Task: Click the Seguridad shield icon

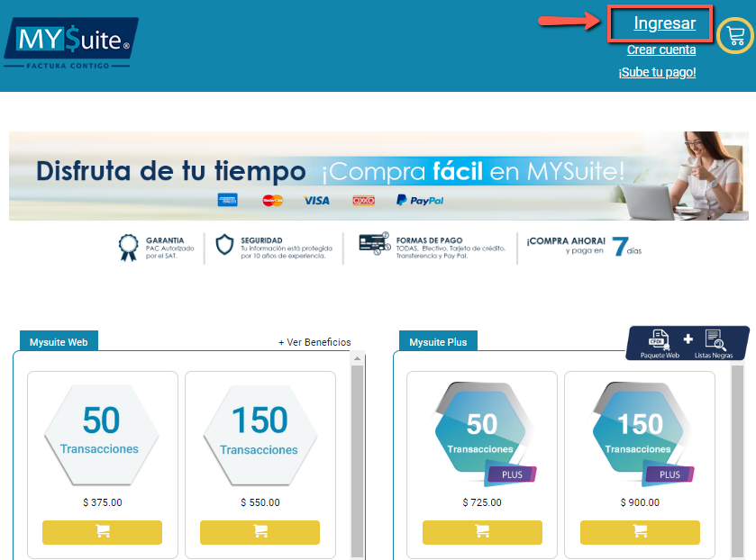Action: [224, 246]
